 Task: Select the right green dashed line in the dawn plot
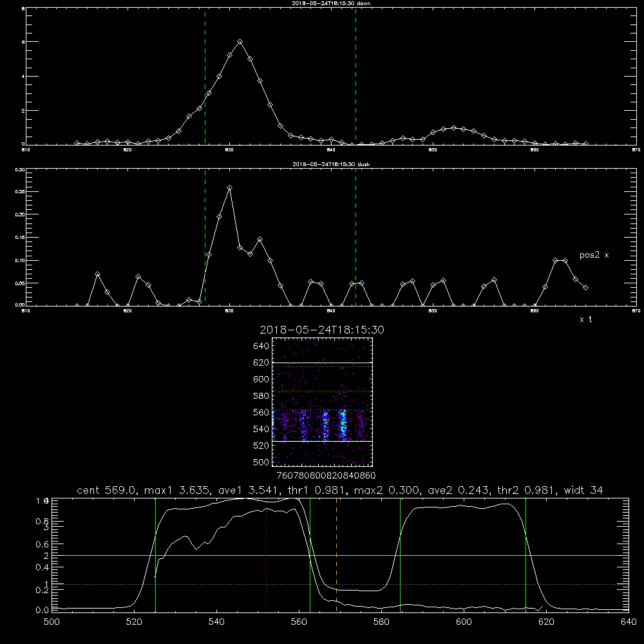pyautogui.click(x=355, y=76)
